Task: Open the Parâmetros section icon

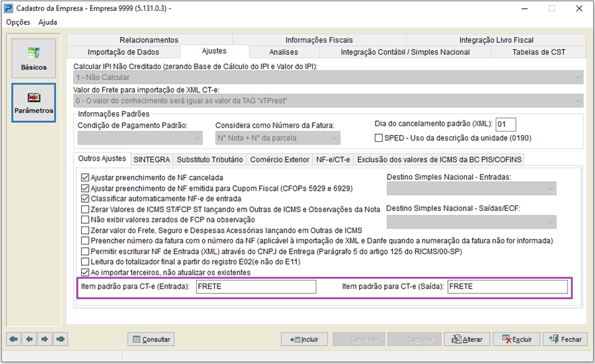Action: click(x=34, y=103)
